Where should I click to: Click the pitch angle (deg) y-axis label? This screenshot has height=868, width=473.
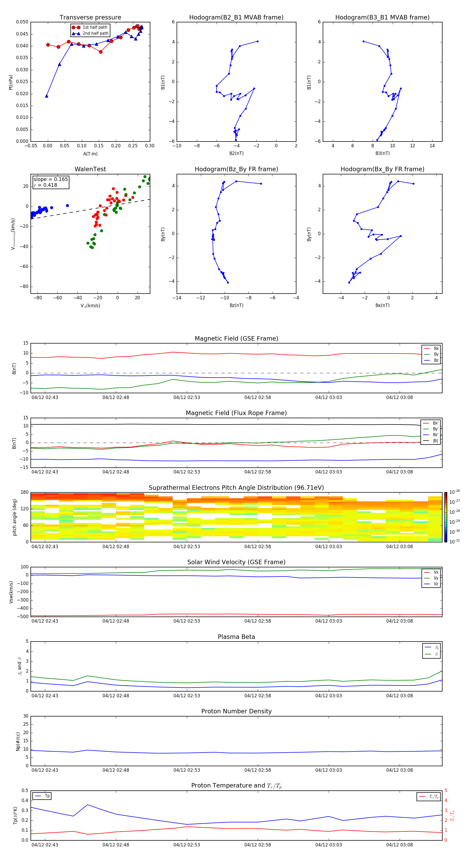coord(14,517)
